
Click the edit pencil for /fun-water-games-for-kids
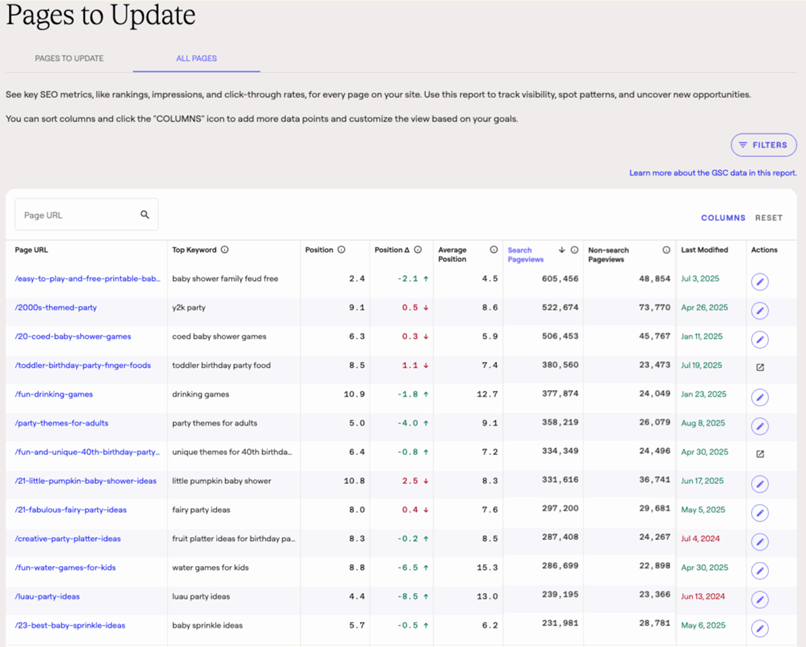coord(760,570)
